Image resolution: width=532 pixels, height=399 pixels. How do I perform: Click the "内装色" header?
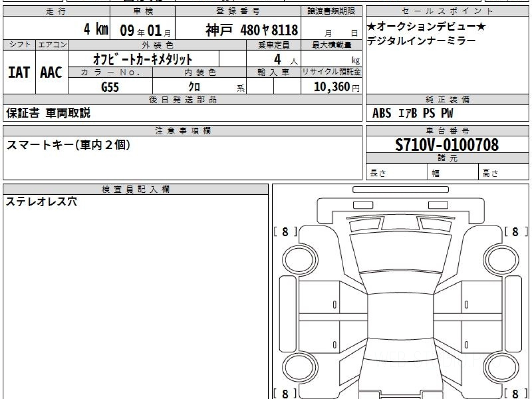[199, 72]
